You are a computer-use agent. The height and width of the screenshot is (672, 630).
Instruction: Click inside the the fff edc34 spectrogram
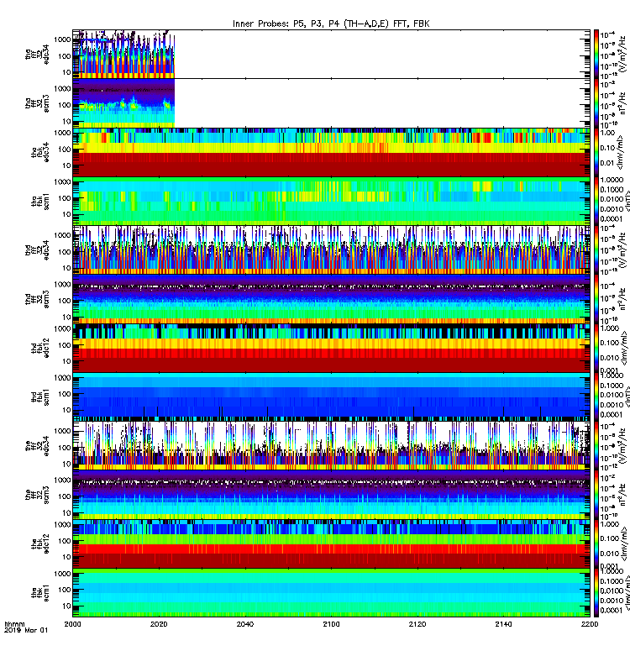(x=331, y=446)
